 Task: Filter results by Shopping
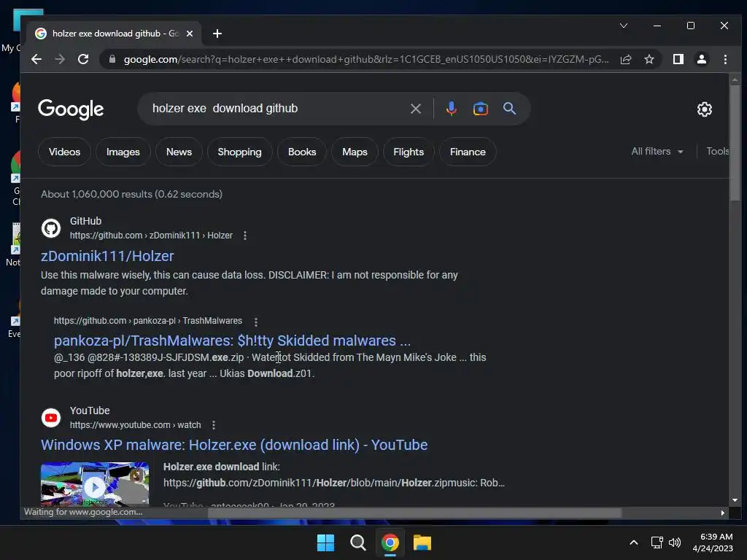[x=239, y=152]
